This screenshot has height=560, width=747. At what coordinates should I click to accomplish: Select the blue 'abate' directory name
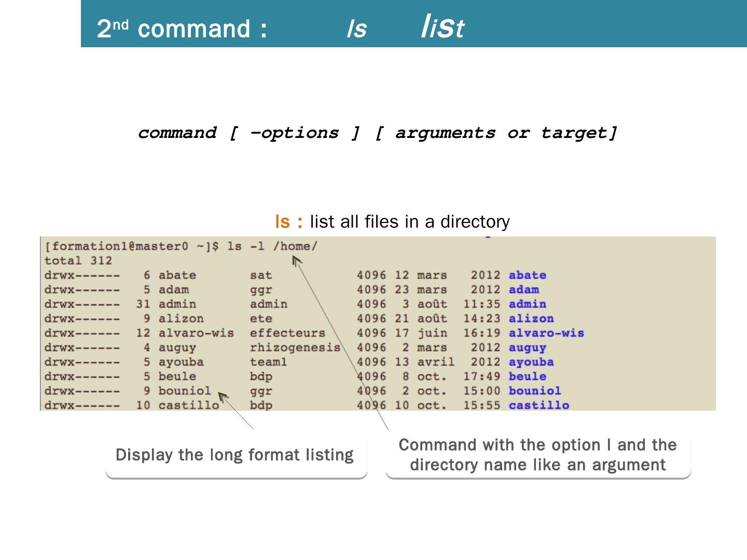[527, 275]
